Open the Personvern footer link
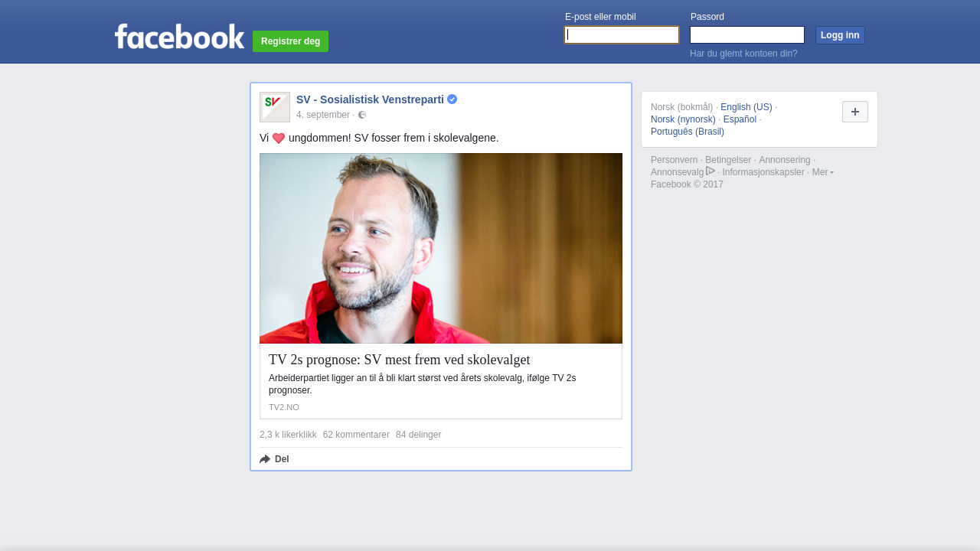 pyautogui.click(x=674, y=160)
